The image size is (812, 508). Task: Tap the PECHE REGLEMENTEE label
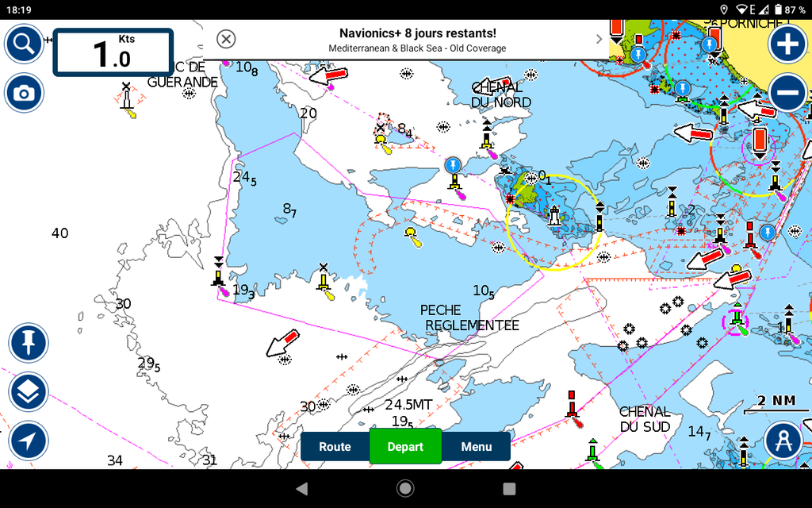pos(469,317)
